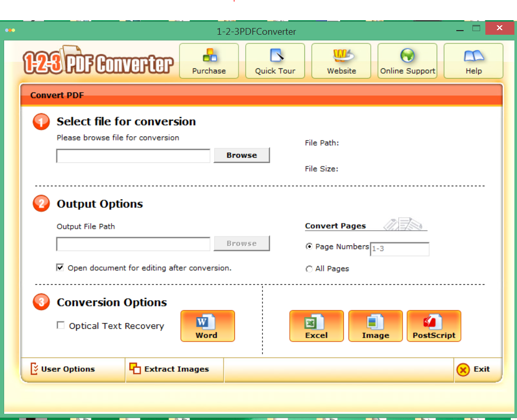
Task: Convert PDF to PostScript
Action: point(434,326)
